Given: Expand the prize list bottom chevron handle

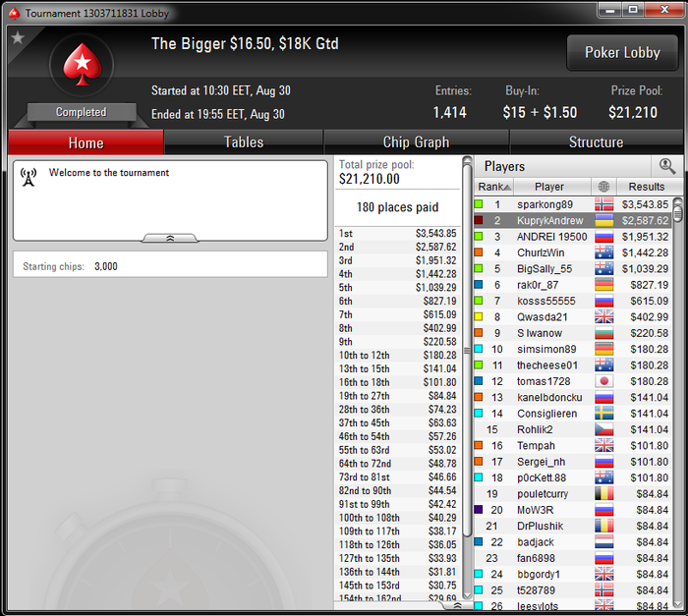Looking at the screenshot, I should (x=457, y=606).
